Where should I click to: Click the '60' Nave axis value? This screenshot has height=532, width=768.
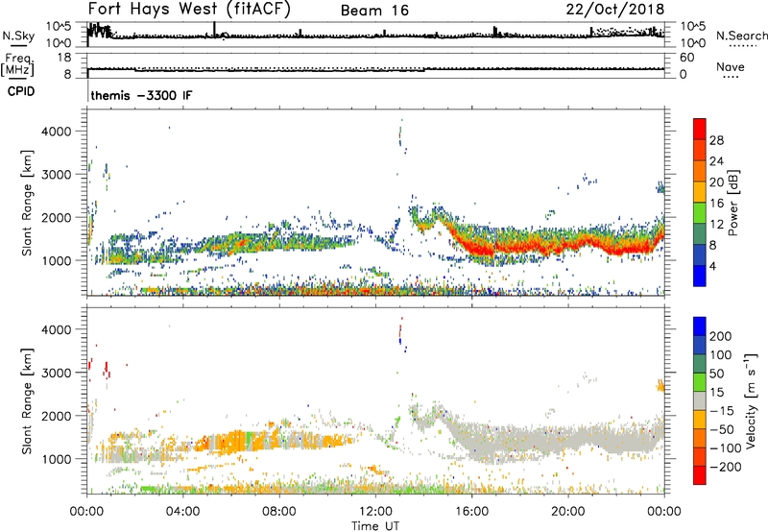click(686, 58)
